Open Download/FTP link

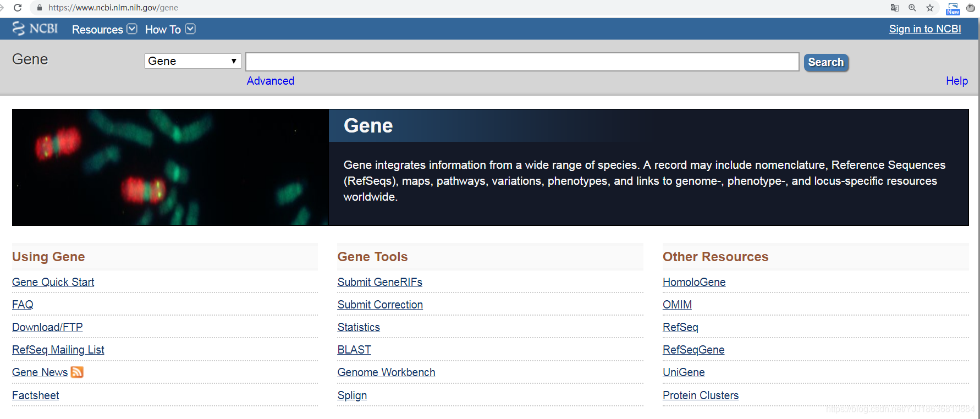(x=47, y=327)
